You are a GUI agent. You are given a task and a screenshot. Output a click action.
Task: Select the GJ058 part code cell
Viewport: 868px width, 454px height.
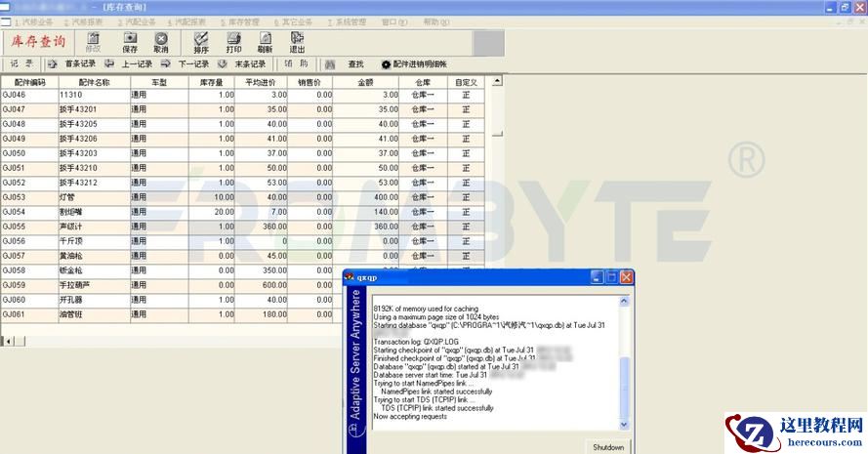tap(29, 270)
